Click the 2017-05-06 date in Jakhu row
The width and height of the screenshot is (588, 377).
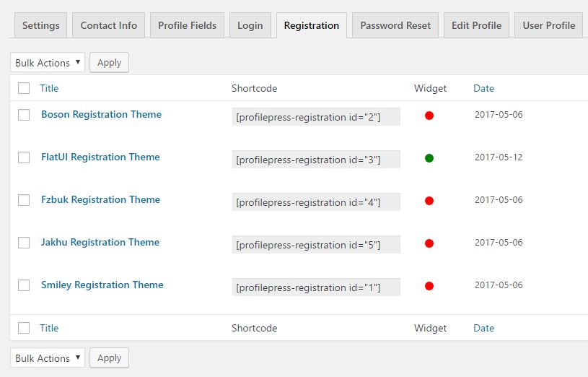499,242
